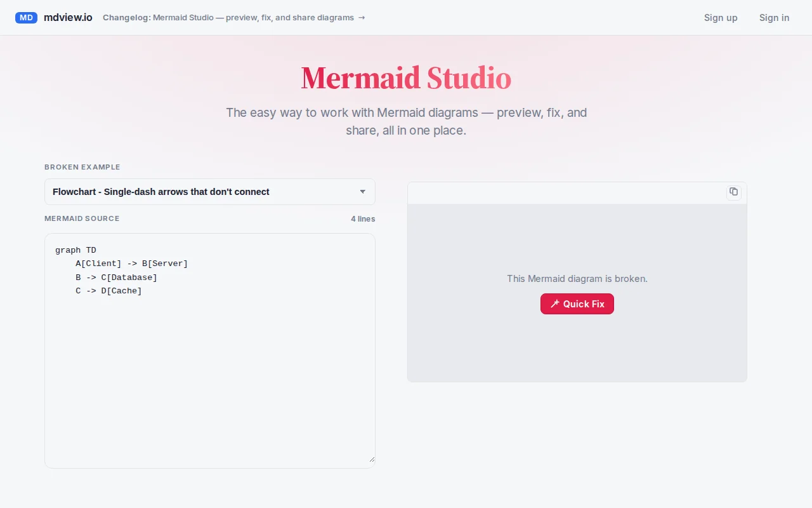
Task: Open the Mermaid Studio changelog link
Action: [234, 18]
